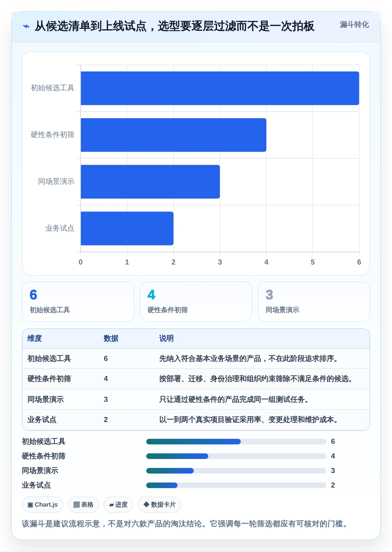
Task: Click the 数据 column header
Action: click(111, 338)
